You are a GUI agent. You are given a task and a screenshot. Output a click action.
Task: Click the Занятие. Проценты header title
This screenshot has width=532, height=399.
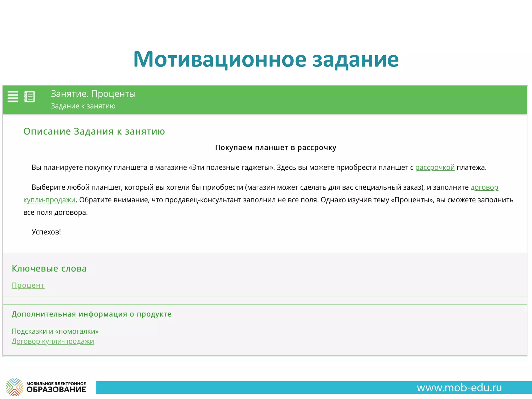tap(93, 94)
